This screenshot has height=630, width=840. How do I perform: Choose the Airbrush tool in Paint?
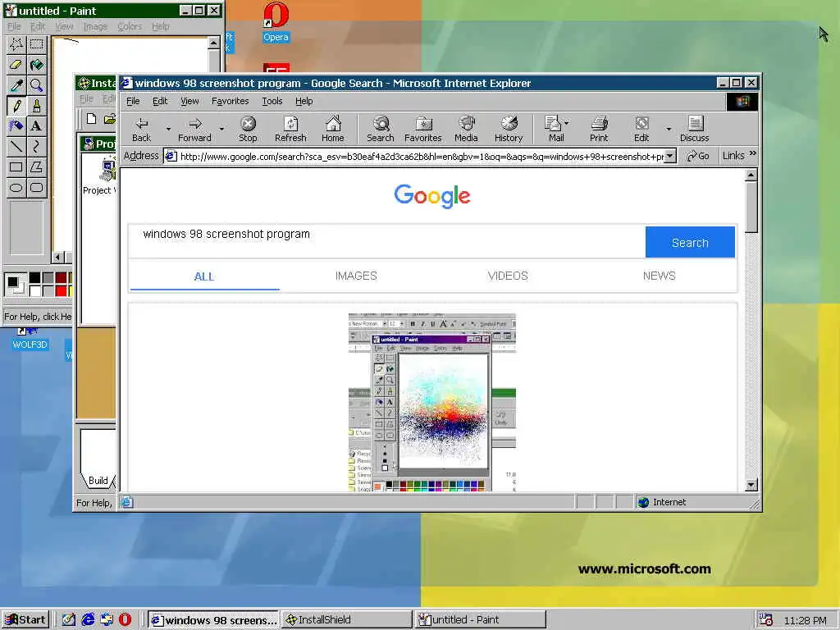tap(16, 126)
